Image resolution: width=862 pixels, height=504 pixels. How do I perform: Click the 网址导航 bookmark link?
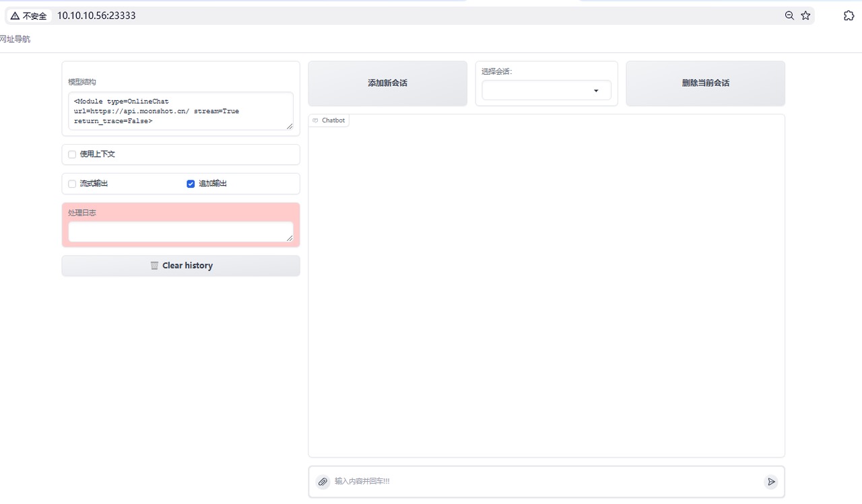click(x=15, y=39)
